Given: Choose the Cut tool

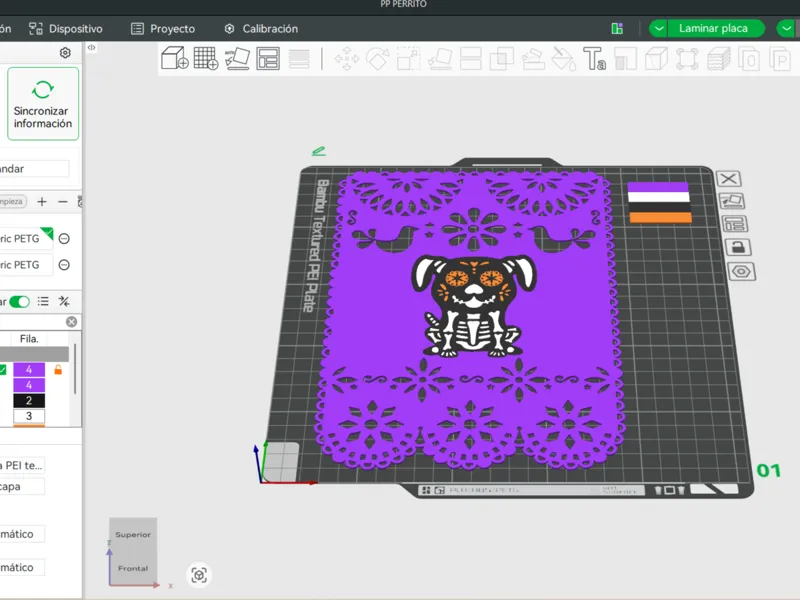Looking at the screenshot, I should click(470, 59).
